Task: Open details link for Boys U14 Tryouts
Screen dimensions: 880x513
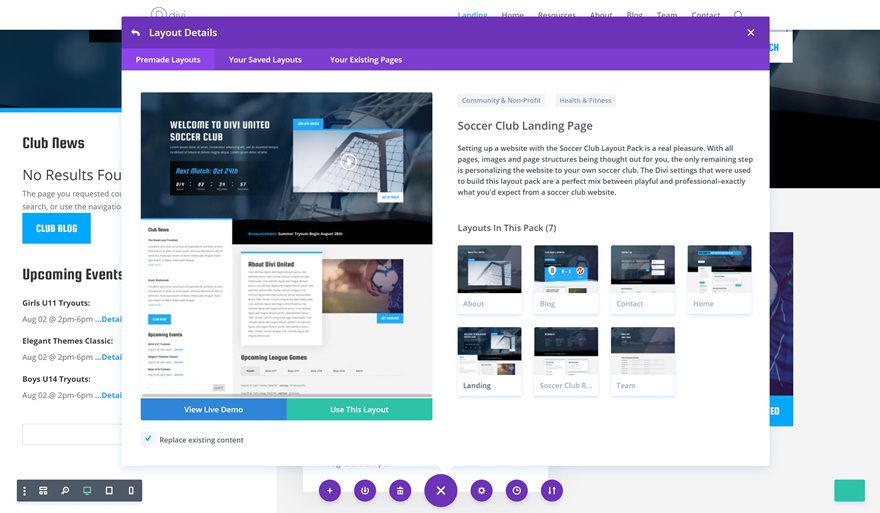Action: coord(108,395)
